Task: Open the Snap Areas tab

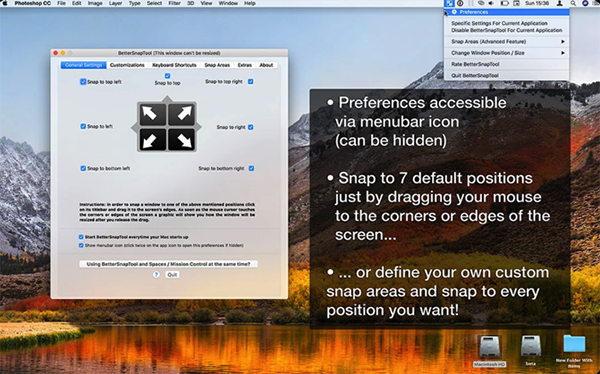Action: pos(217,65)
